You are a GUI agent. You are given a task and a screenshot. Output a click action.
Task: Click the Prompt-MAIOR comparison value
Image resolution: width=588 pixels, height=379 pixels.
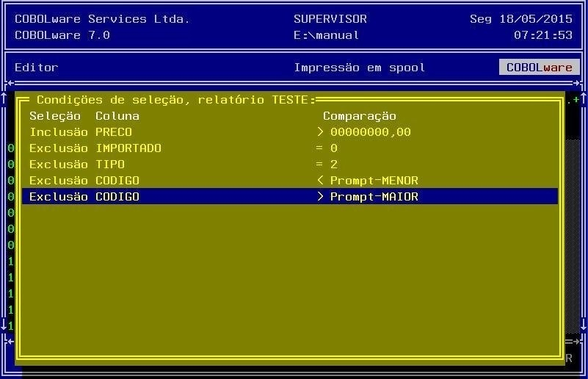(x=374, y=197)
